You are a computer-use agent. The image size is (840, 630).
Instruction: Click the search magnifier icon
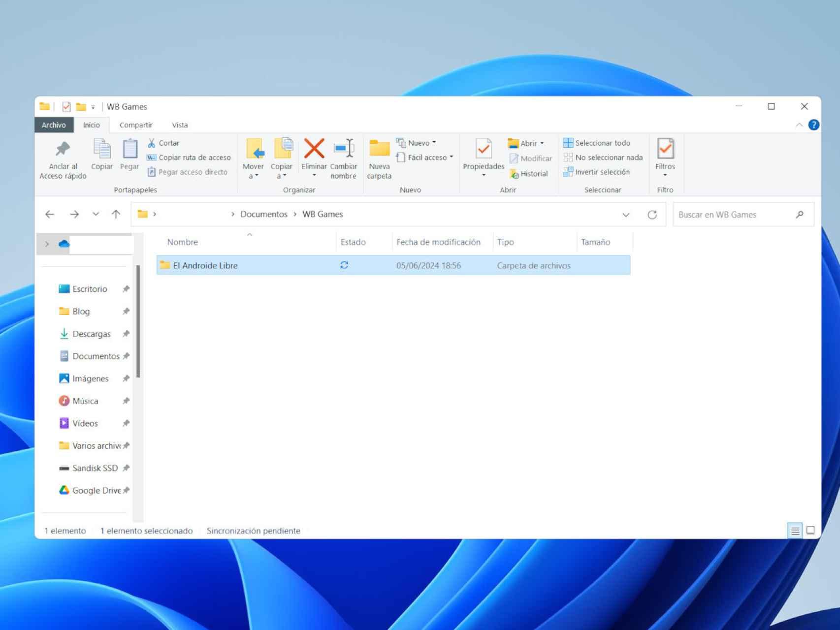pos(800,215)
